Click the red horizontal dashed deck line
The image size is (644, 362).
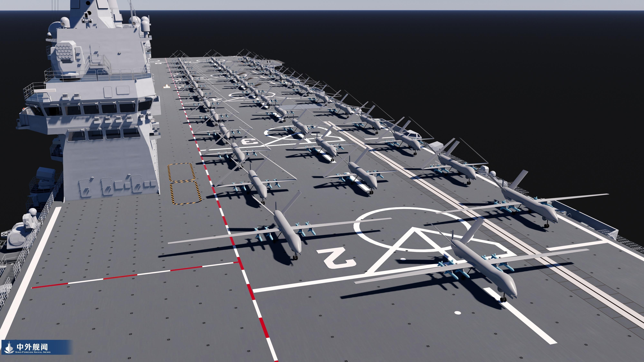click(120, 277)
